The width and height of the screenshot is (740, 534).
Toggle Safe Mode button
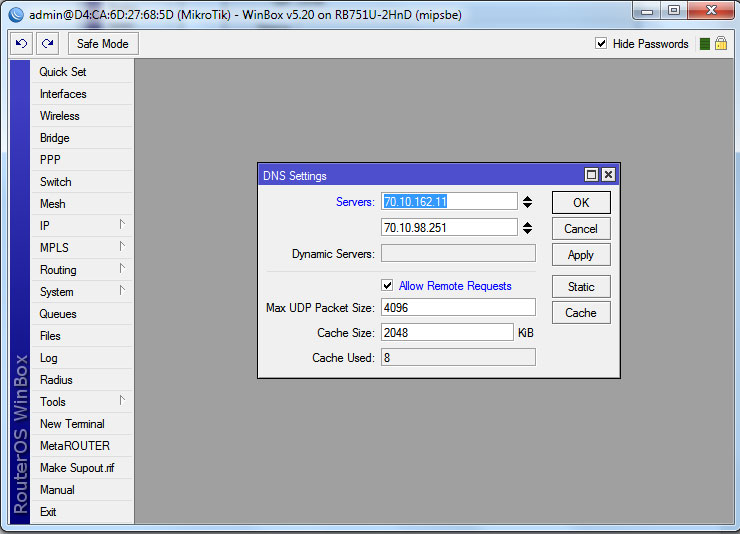coord(102,44)
